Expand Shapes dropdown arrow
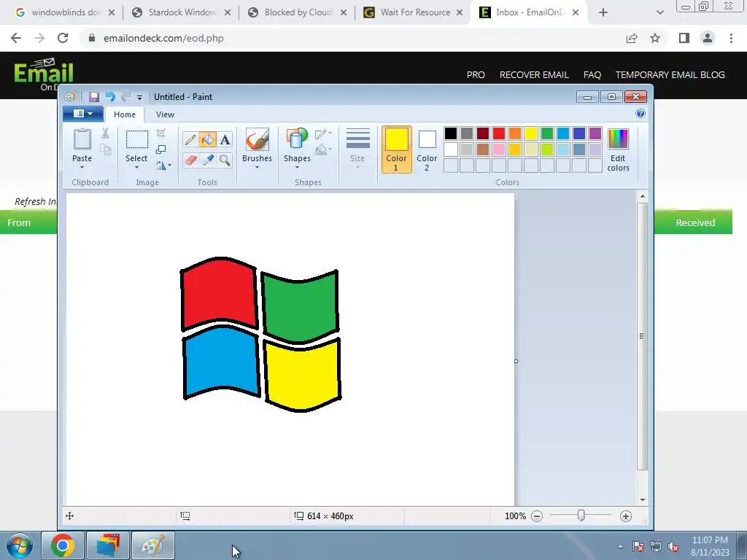 point(298,167)
